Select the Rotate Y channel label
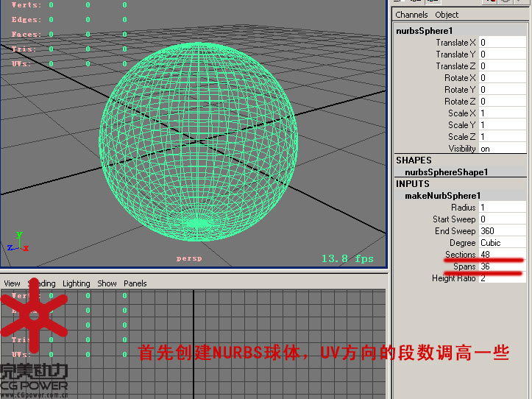The width and height of the screenshot is (532, 399). (x=460, y=90)
